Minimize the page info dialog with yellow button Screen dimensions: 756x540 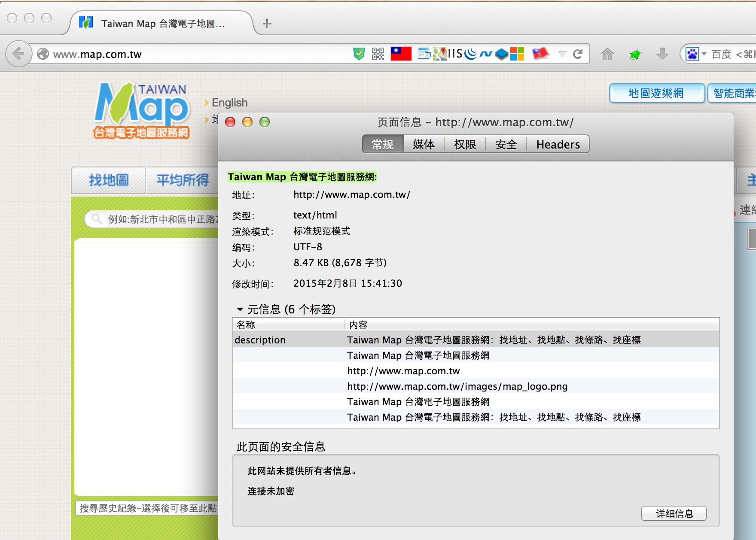[x=247, y=122]
